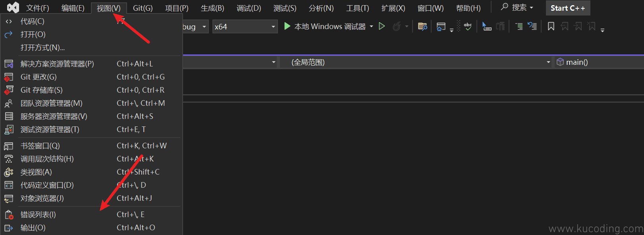Expand the hot reload dropdown arrow
The width and height of the screenshot is (644, 235).
click(407, 27)
